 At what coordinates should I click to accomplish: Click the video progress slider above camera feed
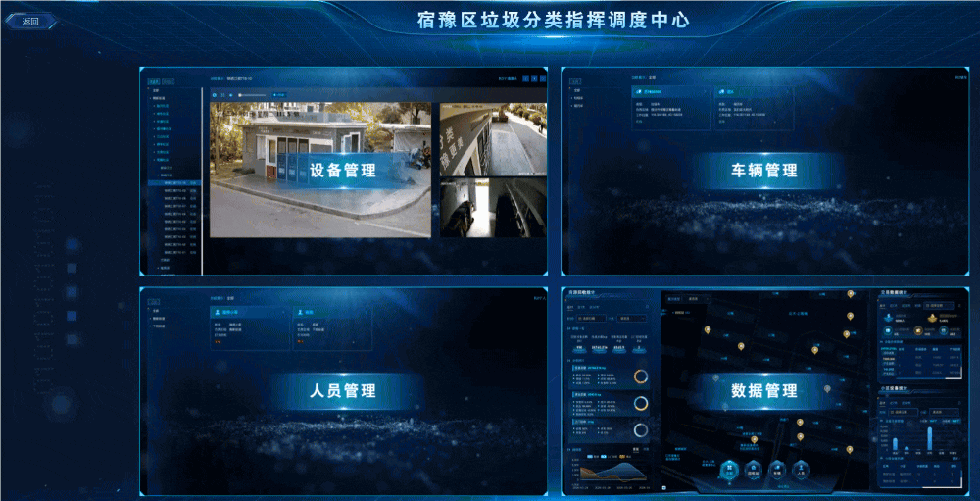(253, 94)
